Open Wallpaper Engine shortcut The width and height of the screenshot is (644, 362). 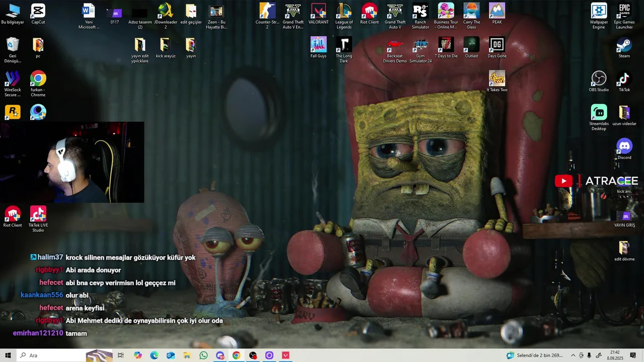point(599,17)
